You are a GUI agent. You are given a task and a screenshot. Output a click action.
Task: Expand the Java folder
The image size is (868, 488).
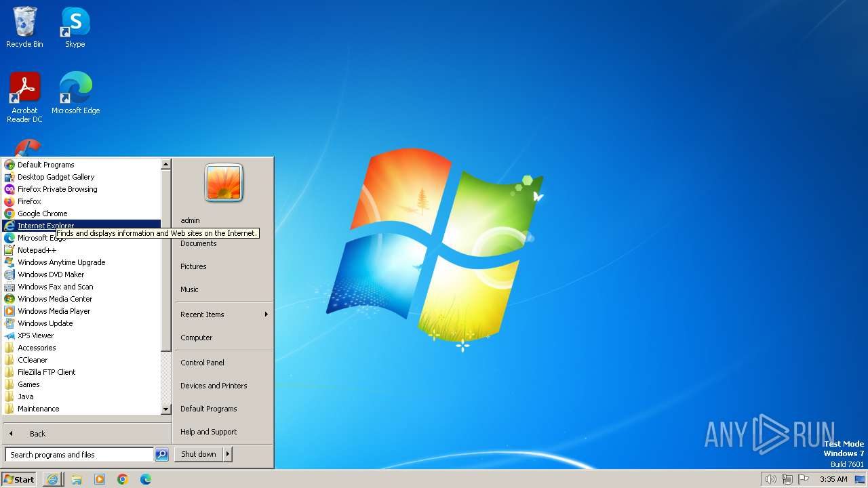tap(81, 396)
